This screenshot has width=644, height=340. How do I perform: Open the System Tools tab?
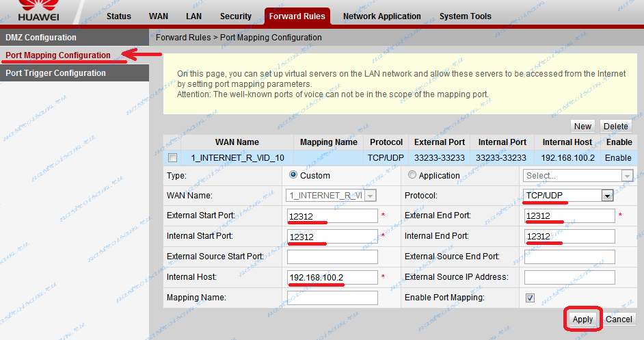[465, 16]
